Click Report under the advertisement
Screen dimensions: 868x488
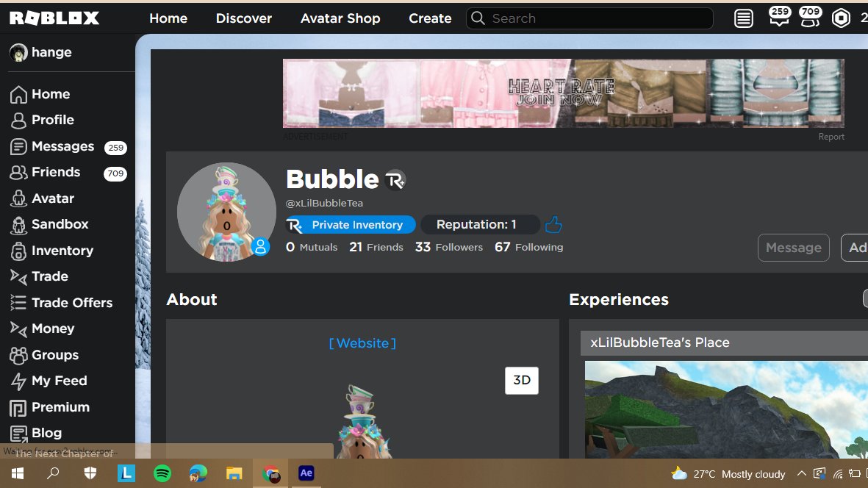tap(831, 137)
